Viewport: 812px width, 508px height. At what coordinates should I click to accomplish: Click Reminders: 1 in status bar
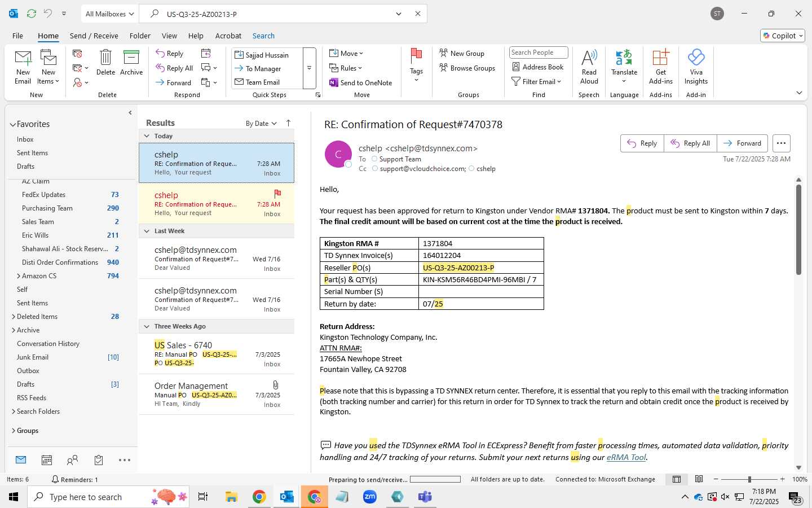tap(75, 479)
